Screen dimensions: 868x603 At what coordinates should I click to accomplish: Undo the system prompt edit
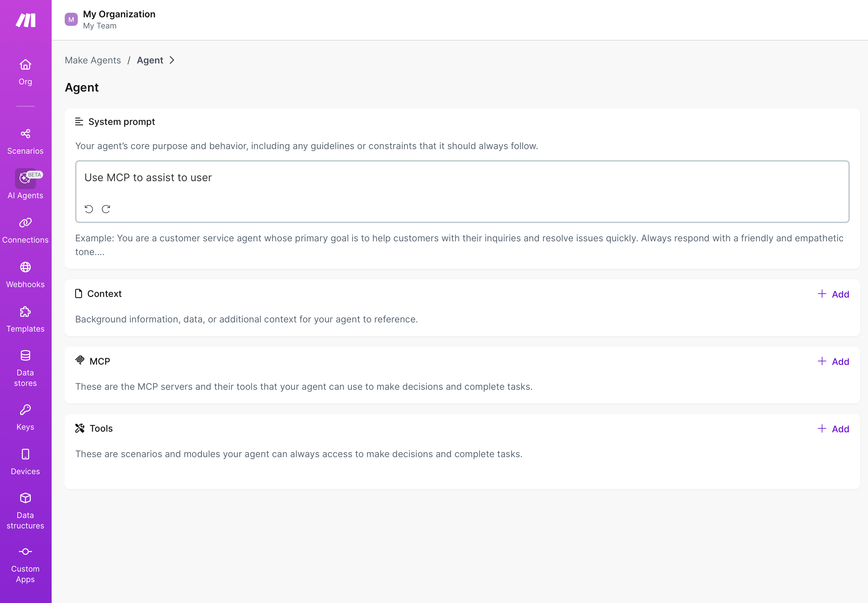coord(89,209)
